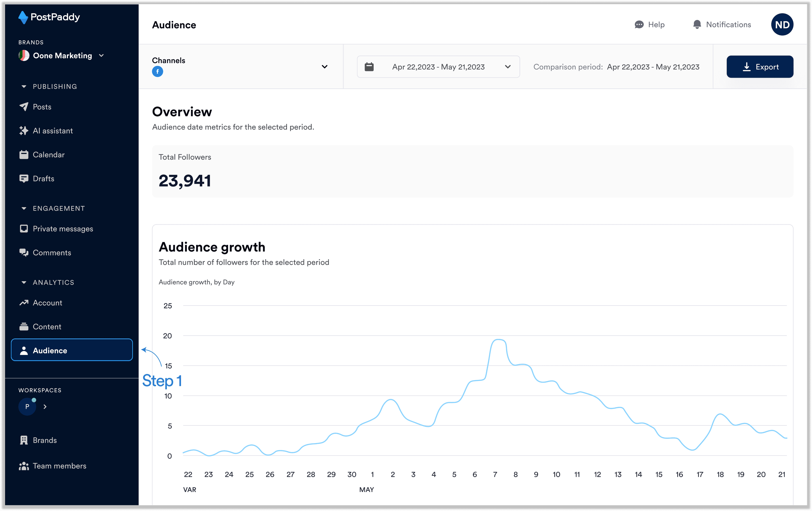Click the Export button
This screenshot has width=812, height=511.
point(760,67)
